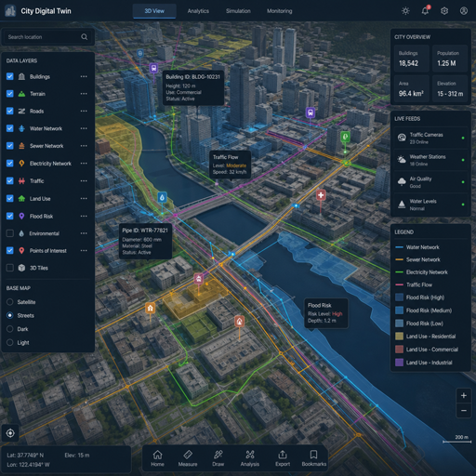Screen dimensions: 476x476
Task: Click the orange house map marker
Action: [x=151, y=308]
